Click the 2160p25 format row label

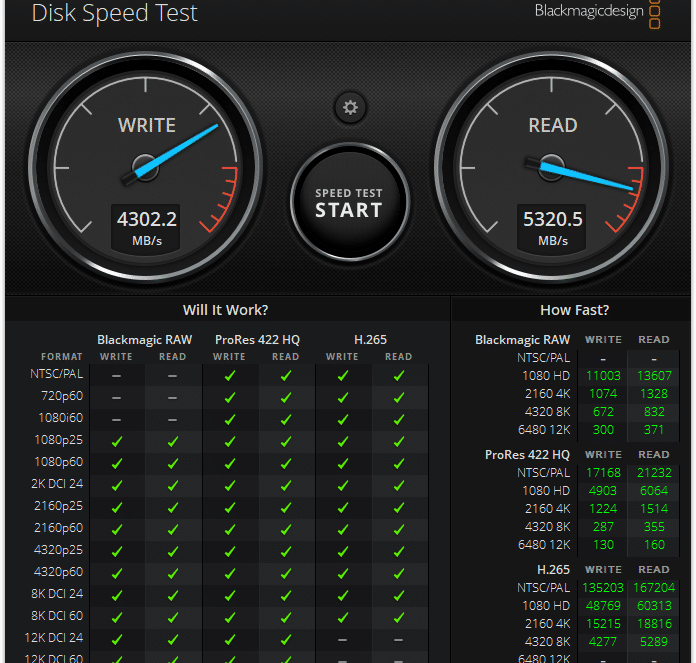point(59,506)
